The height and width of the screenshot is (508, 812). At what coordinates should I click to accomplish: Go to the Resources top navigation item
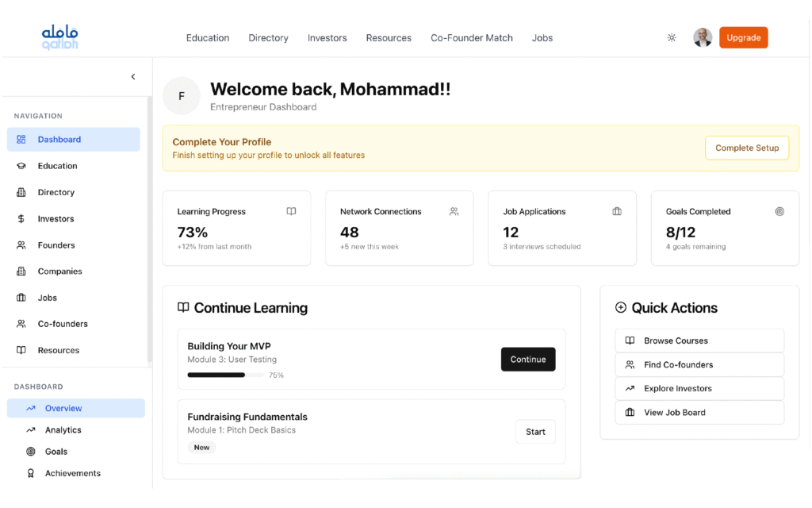click(x=389, y=38)
